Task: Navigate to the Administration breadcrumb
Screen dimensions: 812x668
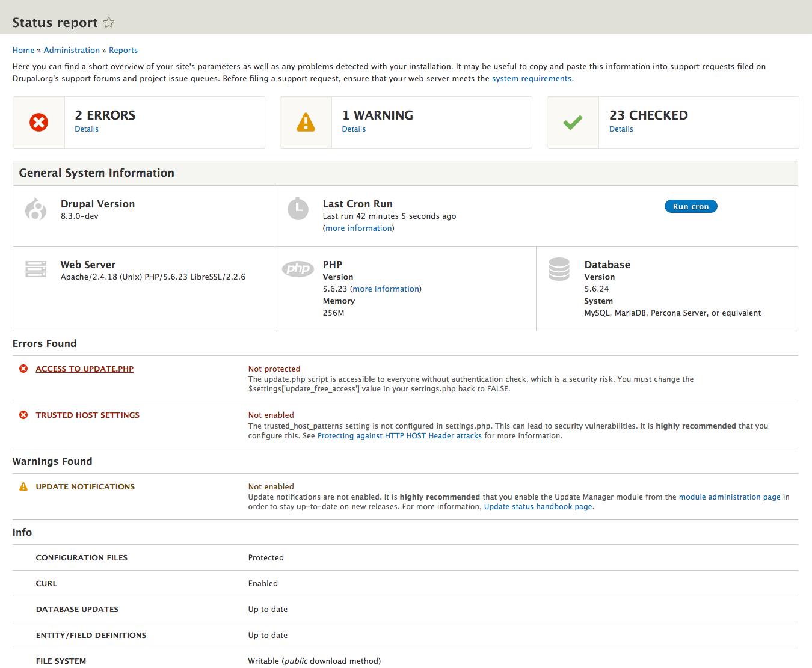Action: pos(72,51)
